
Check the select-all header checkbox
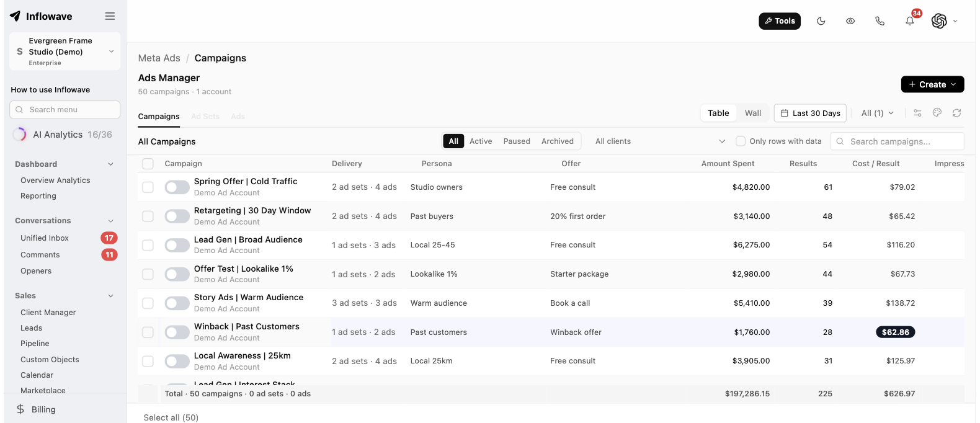pyautogui.click(x=148, y=164)
